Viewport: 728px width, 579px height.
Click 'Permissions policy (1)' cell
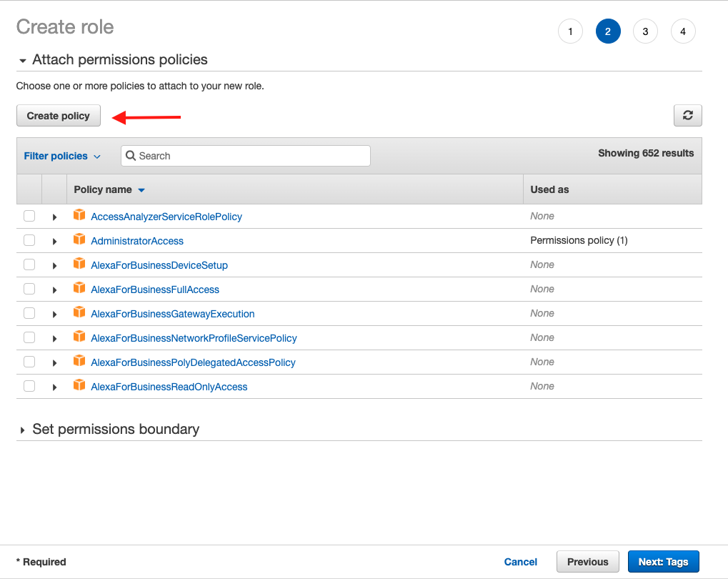tap(579, 240)
